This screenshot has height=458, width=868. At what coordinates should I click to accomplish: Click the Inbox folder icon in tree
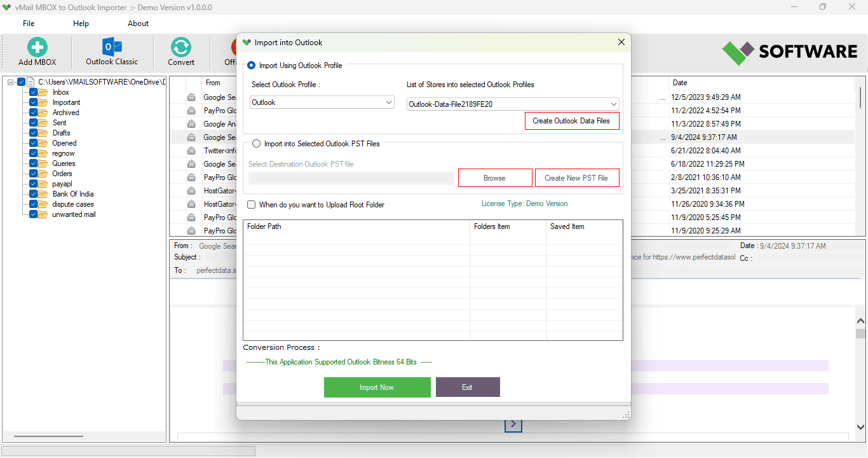43,92
